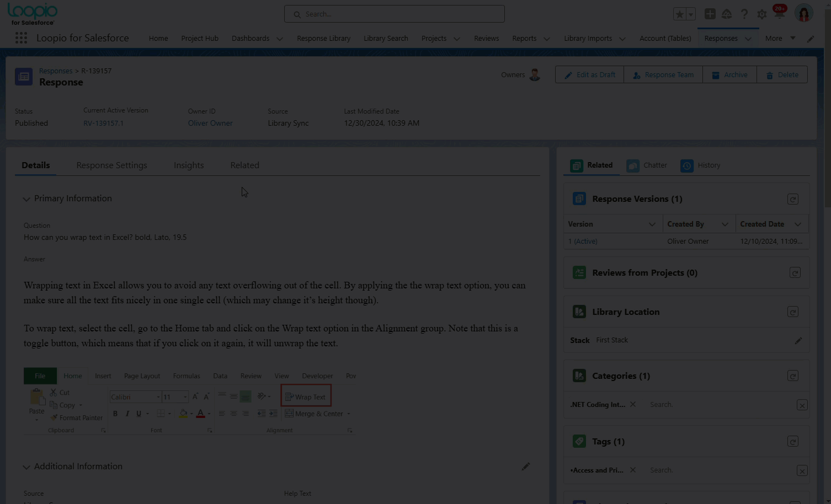The width and height of the screenshot is (831, 504).
Task: Click the Excel ribbon screenshot image
Action: (x=189, y=401)
